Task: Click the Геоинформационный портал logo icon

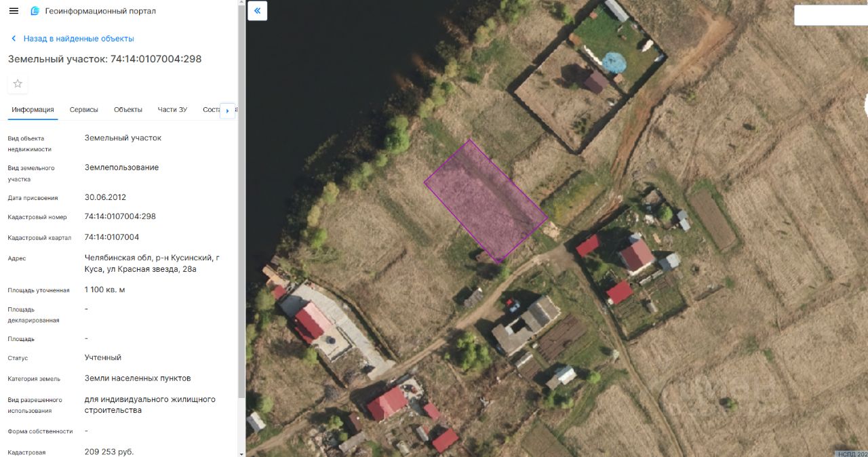Action: 35,11
